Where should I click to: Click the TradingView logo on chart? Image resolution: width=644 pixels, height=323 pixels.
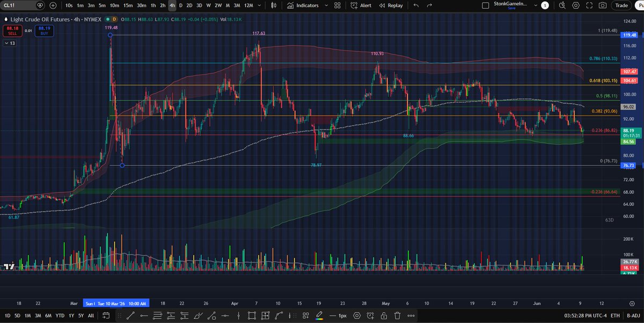tap(9, 267)
